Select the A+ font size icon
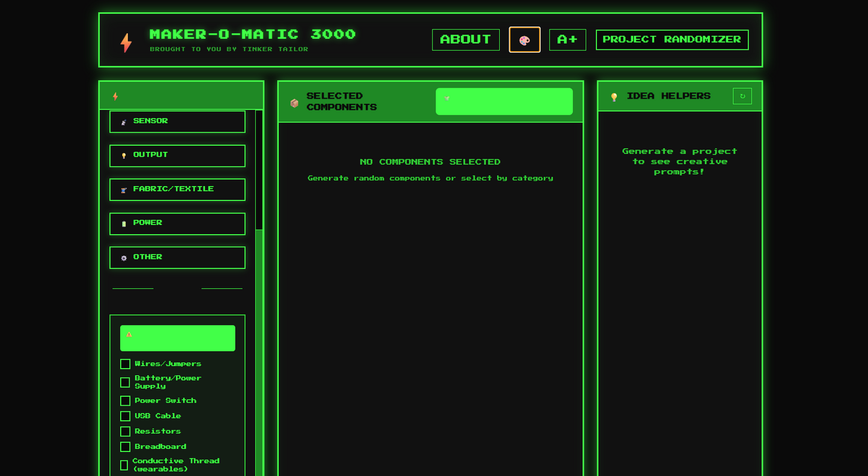Screen dimensions: 868x476 pos(567,40)
